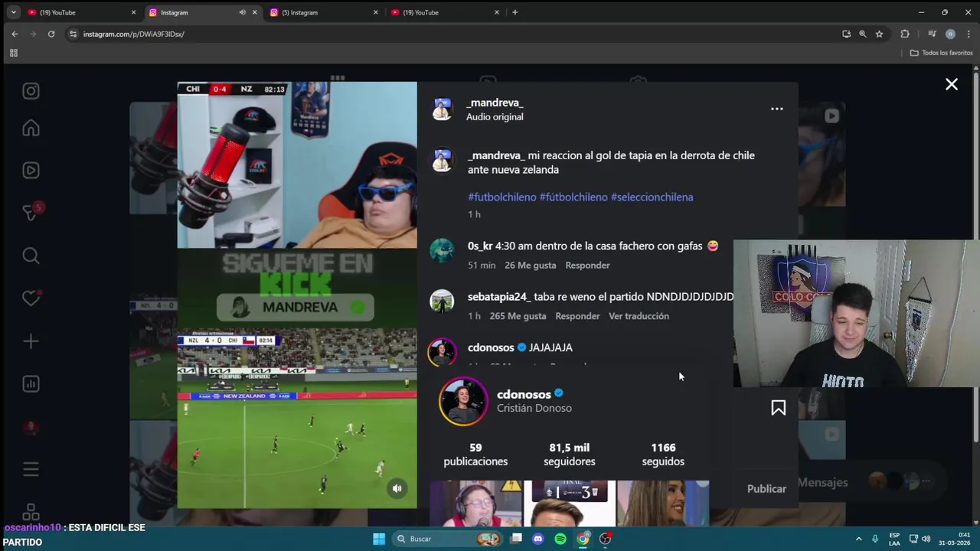Open Notifications heart icon in sidebar
Viewport: 980px width, 551px height.
click(x=31, y=298)
